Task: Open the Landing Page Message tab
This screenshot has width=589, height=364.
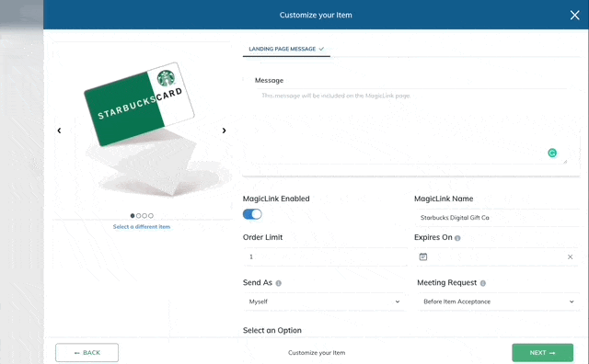Action: (286, 49)
